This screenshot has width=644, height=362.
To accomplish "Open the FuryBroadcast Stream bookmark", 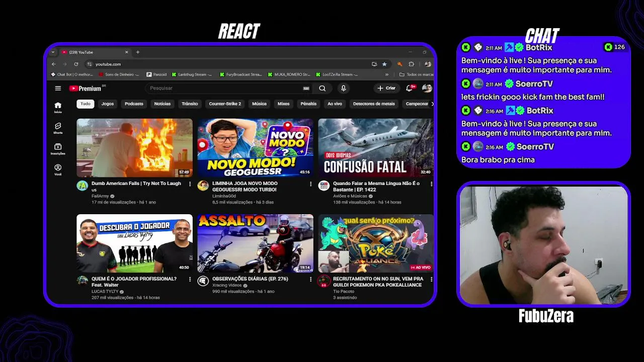I will (x=241, y=74).
